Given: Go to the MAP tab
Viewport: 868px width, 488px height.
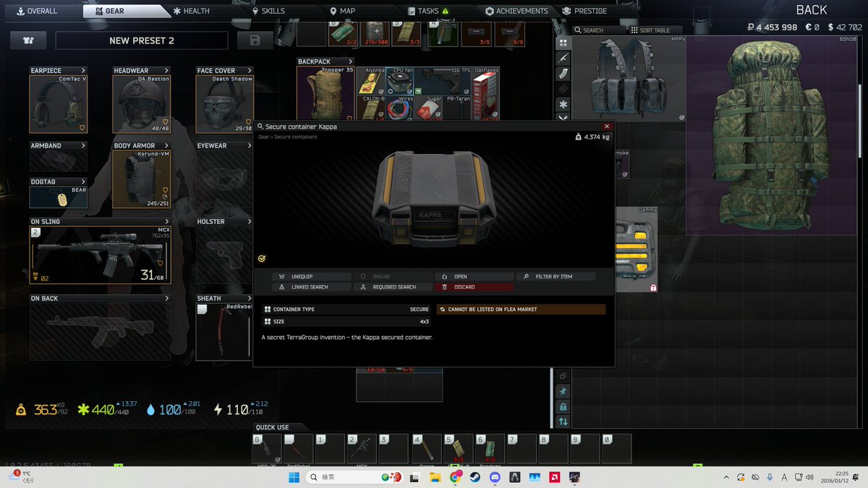Looking at the screenshot, I should [342, 11].
